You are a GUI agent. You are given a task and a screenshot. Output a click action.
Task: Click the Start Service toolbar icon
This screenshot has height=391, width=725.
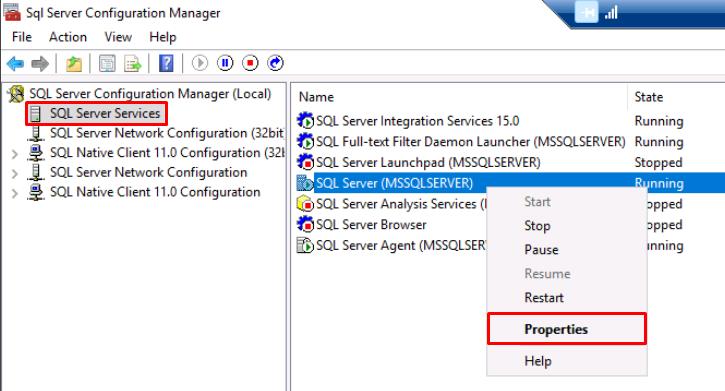[200, 63]
